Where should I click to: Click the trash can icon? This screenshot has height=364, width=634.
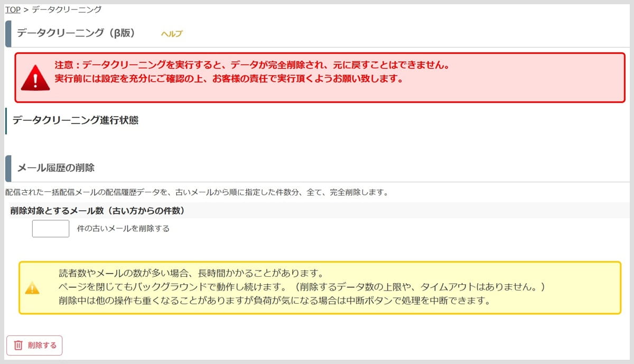[x=18, y=346]
